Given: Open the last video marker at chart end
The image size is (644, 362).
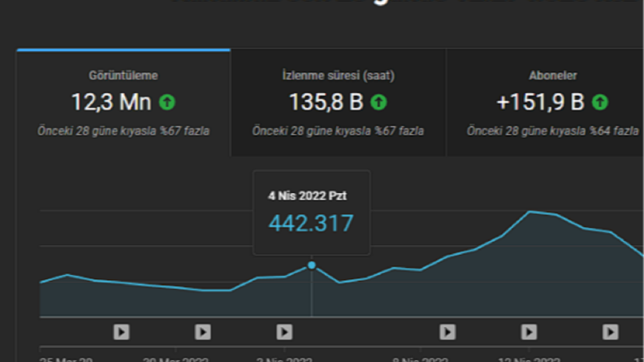Looking at the screenshot, I should (611, 332).
